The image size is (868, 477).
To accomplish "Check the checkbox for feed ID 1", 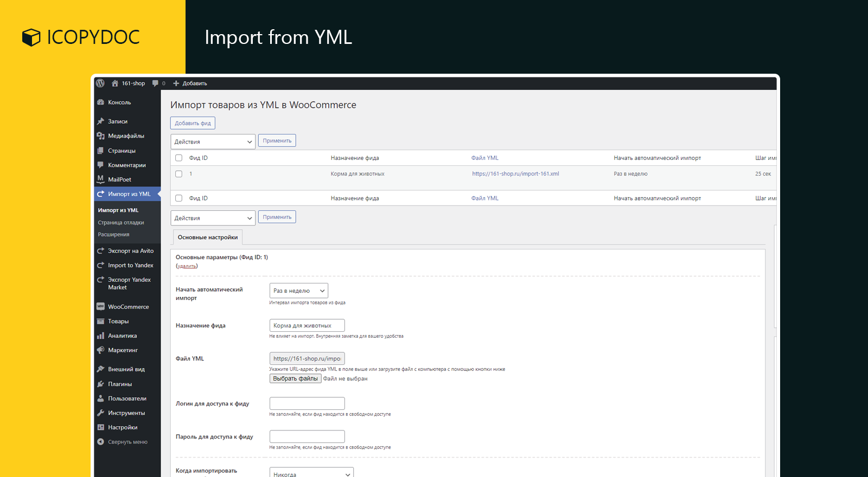I will pyautogui.click(x=179, y=174).
